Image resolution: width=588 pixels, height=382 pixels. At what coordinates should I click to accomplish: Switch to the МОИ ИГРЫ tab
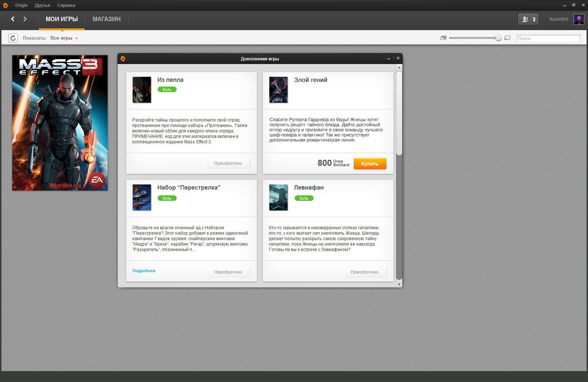click(x=62, y=19)
